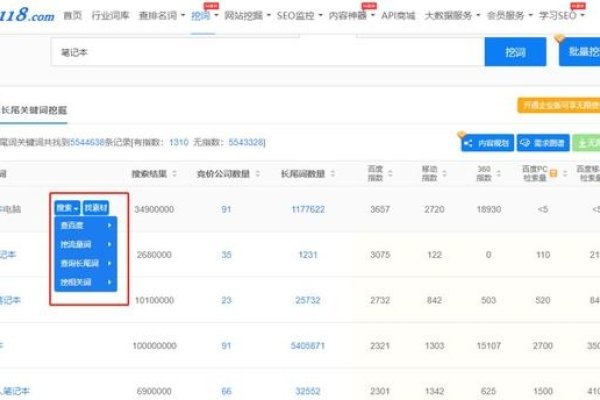
Task: Sort by 360指数 column arrows
Action: tap(499, 174)
